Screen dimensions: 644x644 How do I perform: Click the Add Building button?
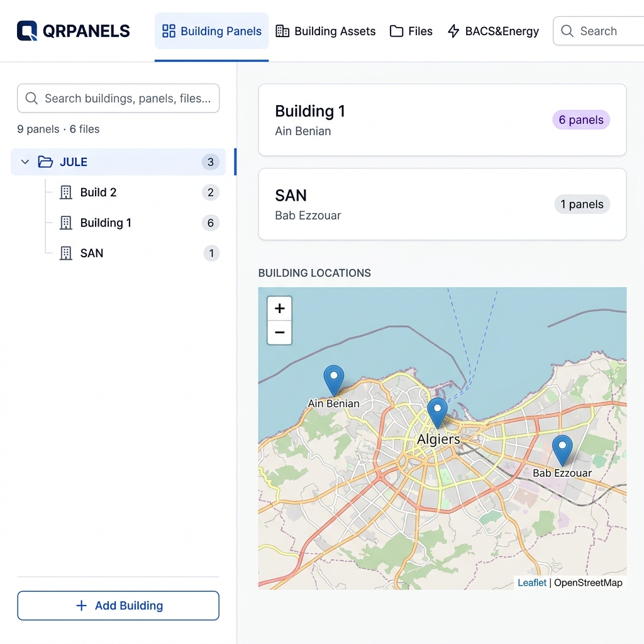point(118,606)
